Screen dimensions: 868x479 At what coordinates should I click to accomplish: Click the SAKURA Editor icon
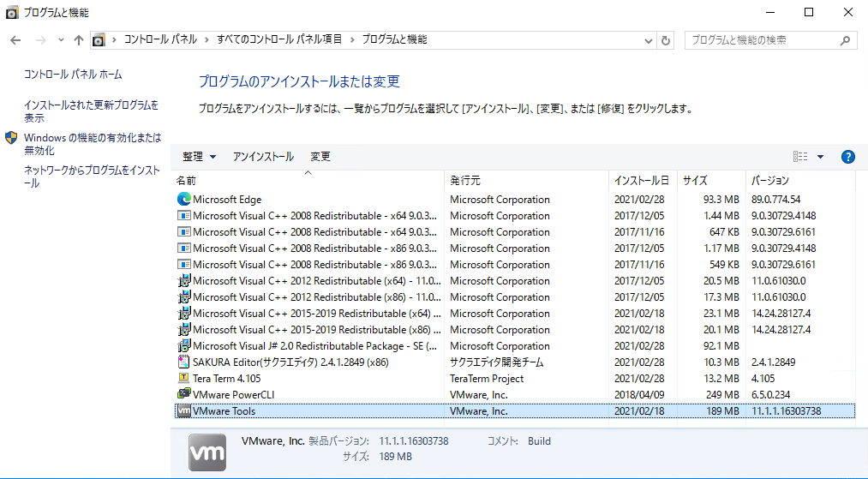point(183,362)
